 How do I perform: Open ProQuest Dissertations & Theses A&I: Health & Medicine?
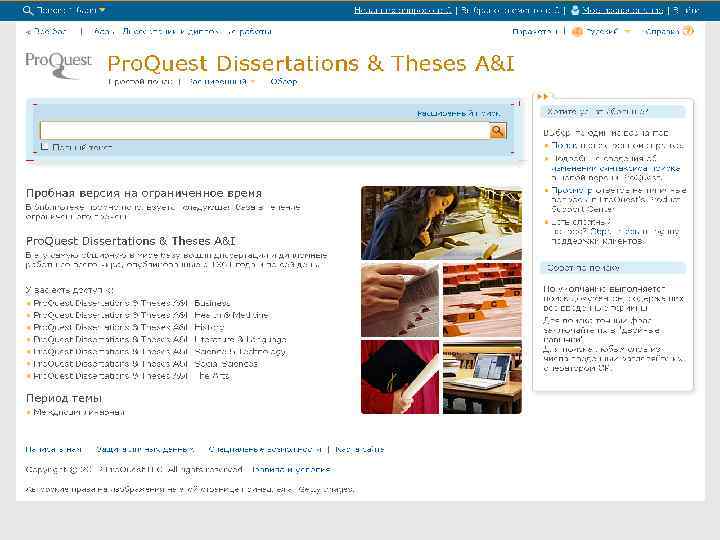[152, 315]
